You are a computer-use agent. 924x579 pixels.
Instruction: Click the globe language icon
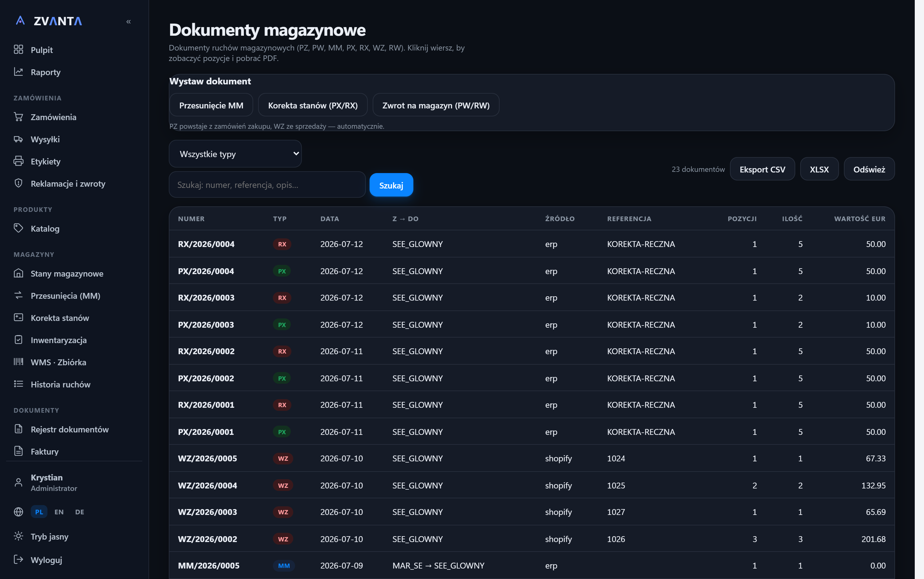[18, 512]
